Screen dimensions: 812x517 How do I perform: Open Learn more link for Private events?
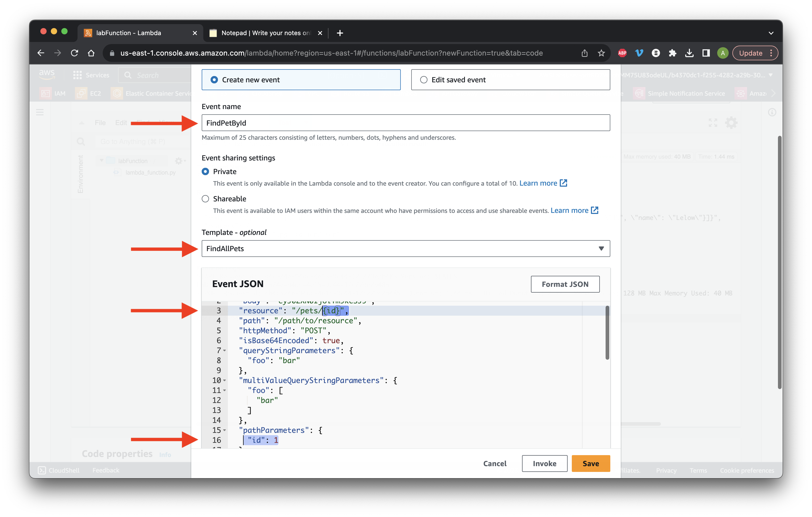(543, 183)
